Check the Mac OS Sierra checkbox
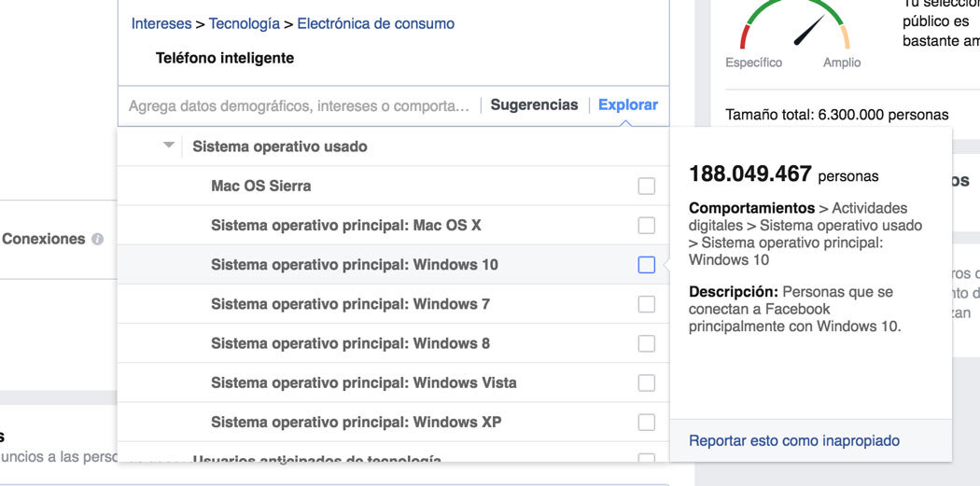The height and width of the screenshot is (486, 980). 646,187
